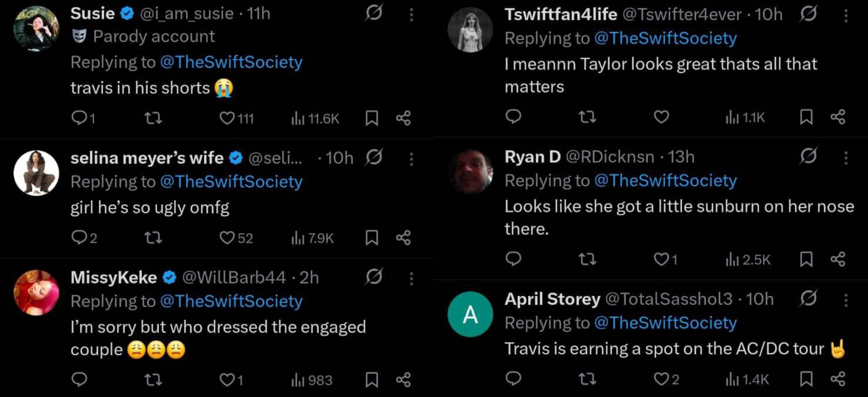
Task: Reply to MissyKeke's tweet
Action: (80, 380)
